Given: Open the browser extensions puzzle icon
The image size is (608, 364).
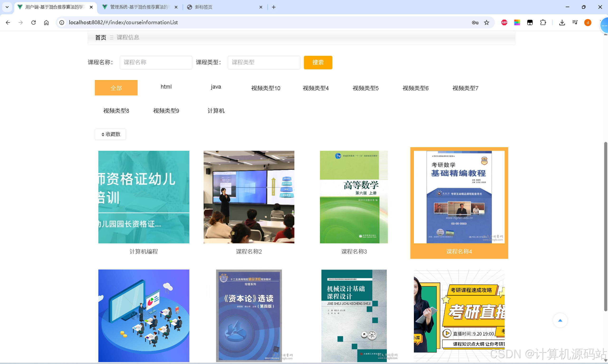Looking at the screenshot, I should [x=543, y=22].
